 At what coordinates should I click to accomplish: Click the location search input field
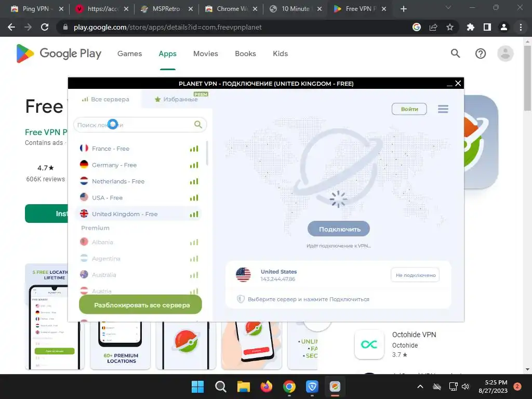tap(140, 125)
